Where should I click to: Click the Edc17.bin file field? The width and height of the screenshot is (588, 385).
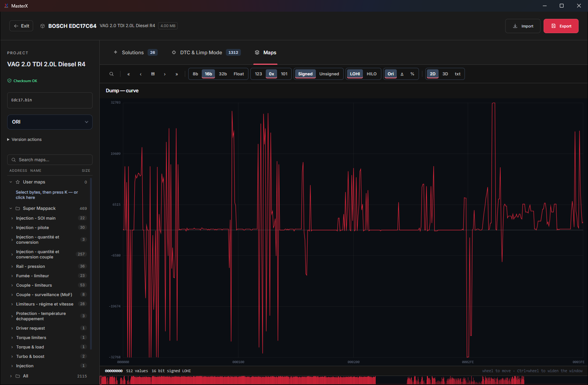(x=50, y=100)
